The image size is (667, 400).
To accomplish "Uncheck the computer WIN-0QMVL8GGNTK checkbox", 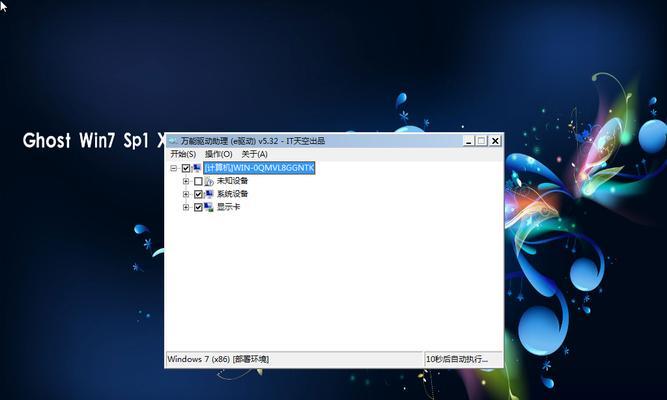I will point(186,168).
